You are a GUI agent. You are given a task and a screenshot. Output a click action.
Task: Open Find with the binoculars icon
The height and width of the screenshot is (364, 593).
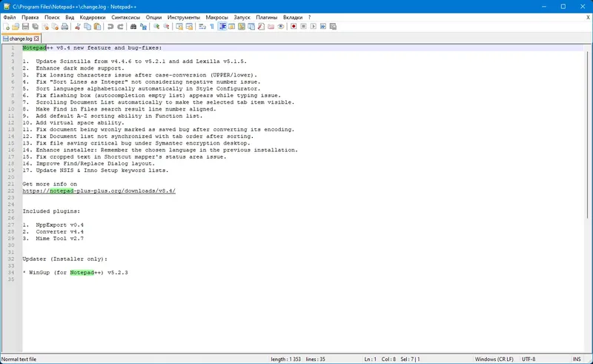(x=133, y=27)
